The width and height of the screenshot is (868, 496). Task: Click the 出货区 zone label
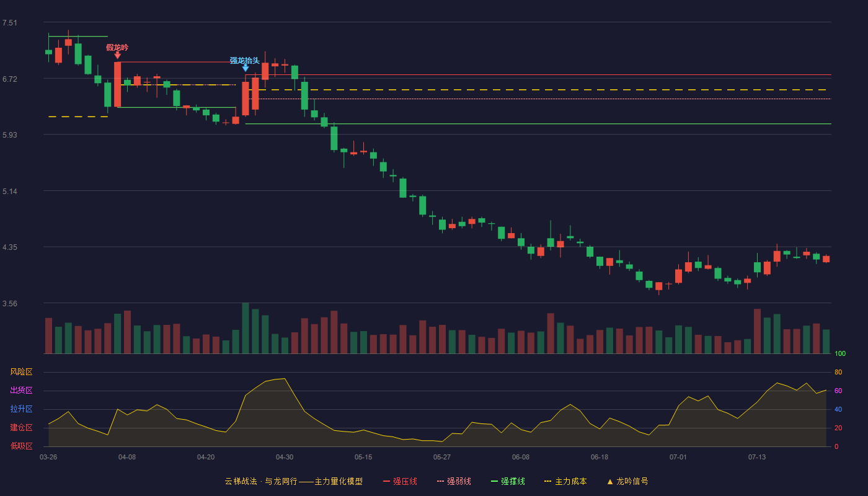tap(22, 391)
